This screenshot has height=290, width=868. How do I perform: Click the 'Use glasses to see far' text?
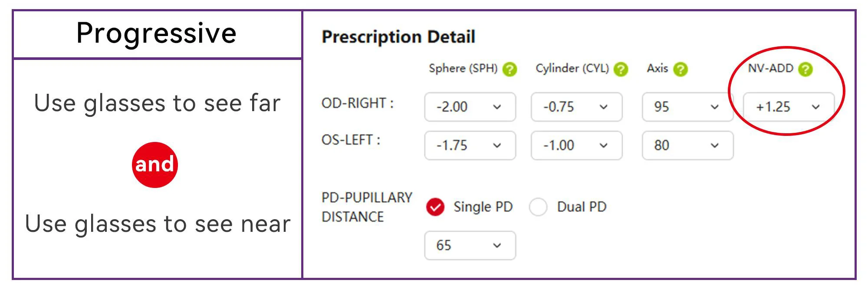click(x=157, y=103)
